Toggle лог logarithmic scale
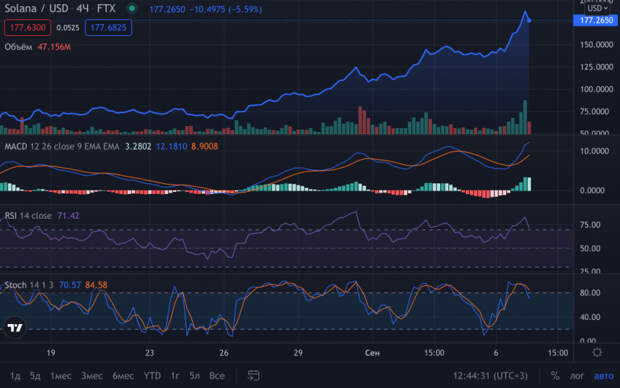620x388 pixels. pos(577,376)
